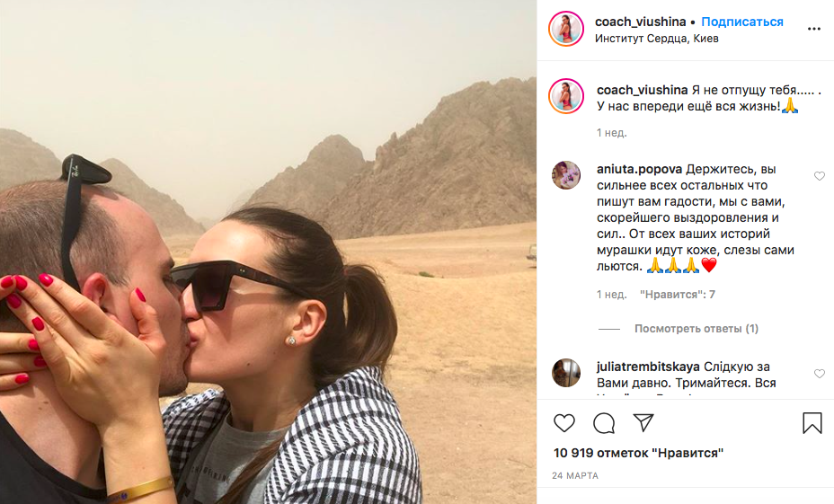The image size is (834, 504).
Task: Open juliatrembitskaya's profile avatar
Action: point(566,373)
